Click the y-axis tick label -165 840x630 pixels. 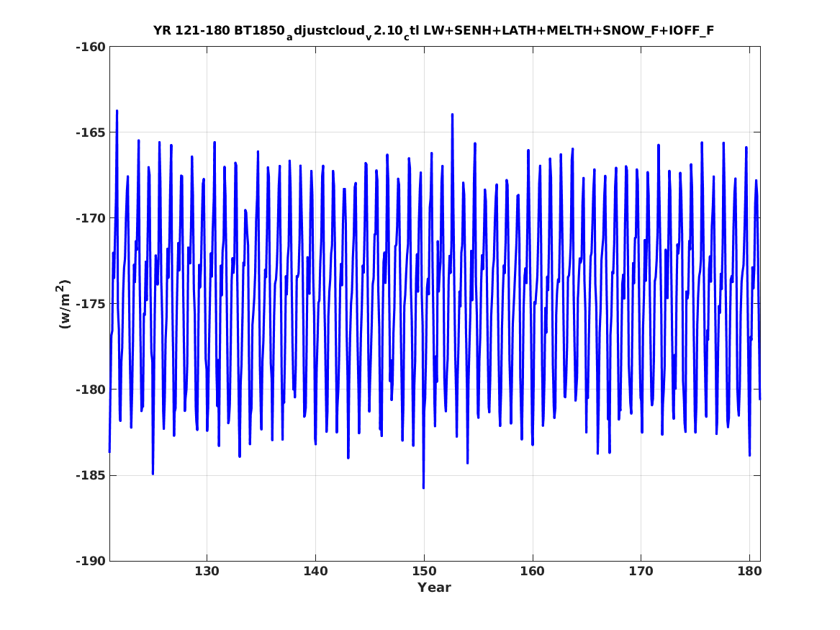(x=91, y=132)
